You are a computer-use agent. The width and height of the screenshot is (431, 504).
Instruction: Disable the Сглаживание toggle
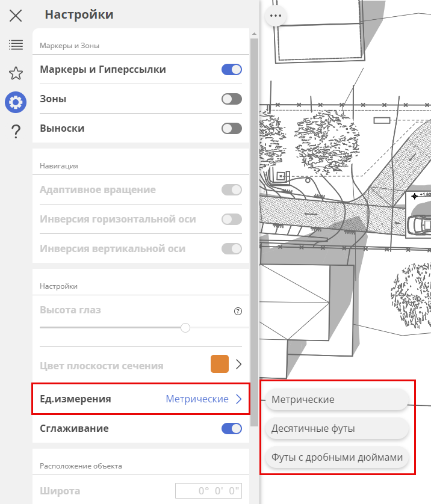click(232, 428)
